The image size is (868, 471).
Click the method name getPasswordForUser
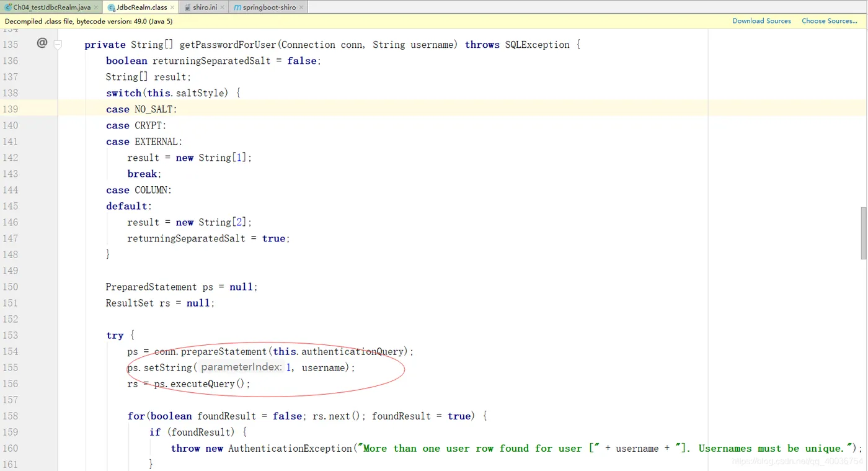[x=228, y=45]
